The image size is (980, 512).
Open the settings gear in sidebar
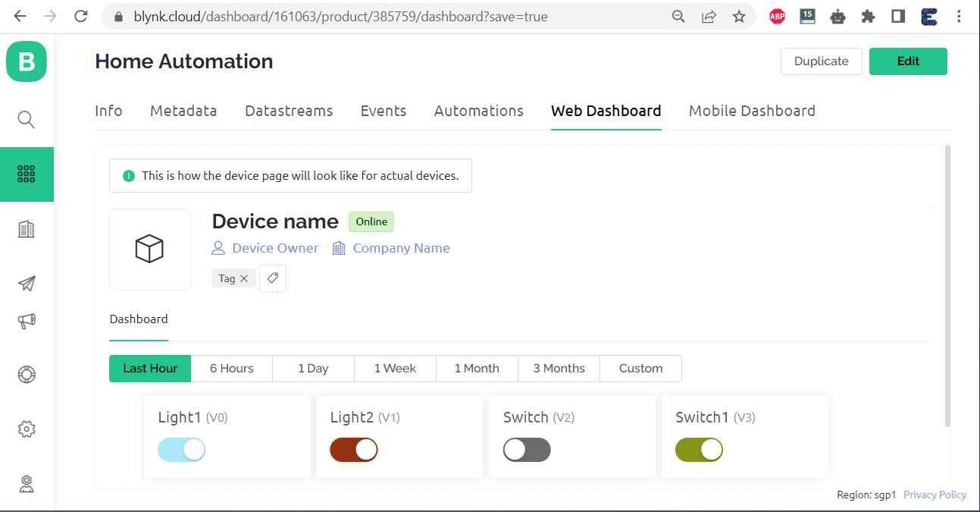click(x=27, y=429)
